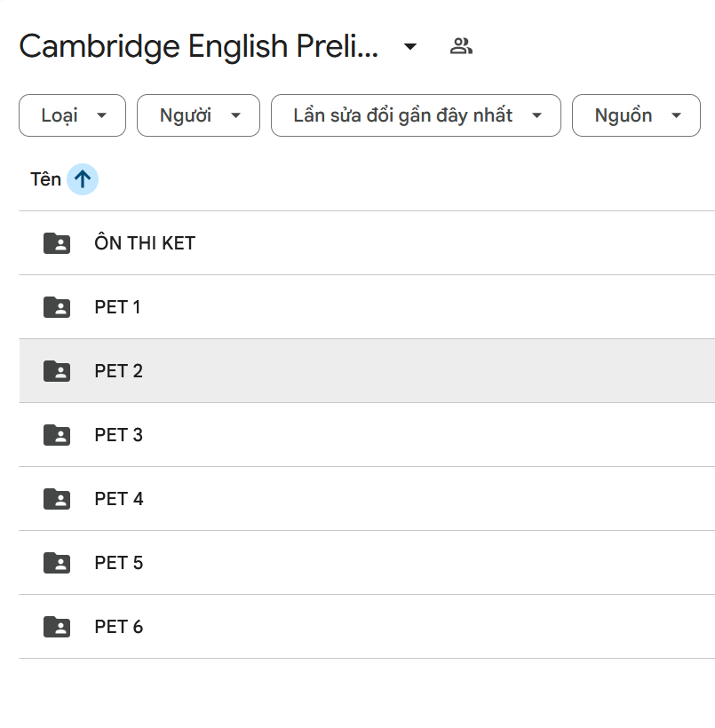Screen dimensions: 715x728
Task: Click the PET 2 shared folder icon
Action: (57, 371)
